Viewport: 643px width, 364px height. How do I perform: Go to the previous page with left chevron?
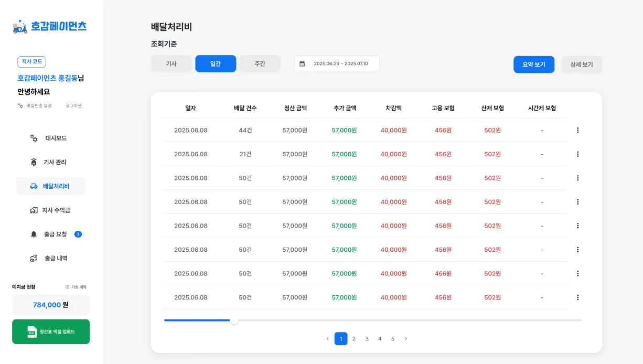click(x=328, y=339)
